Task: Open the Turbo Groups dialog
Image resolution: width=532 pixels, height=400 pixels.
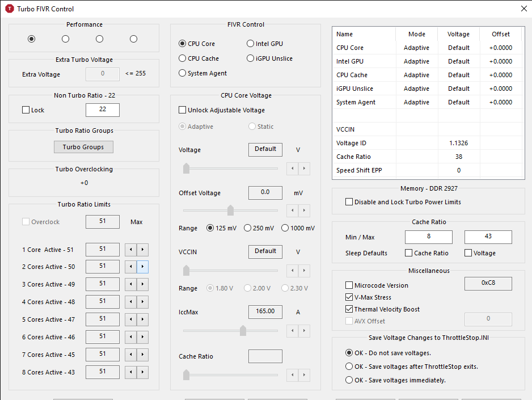Action: click(83, 147)
